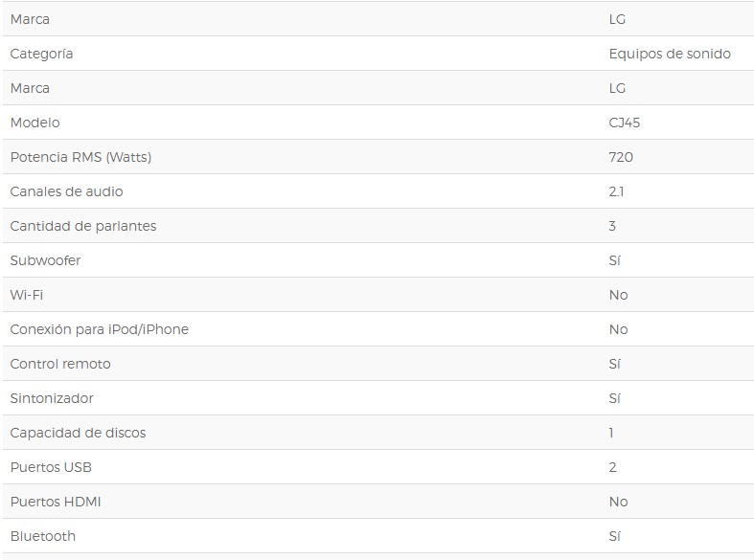The width and height of the screenshot is (754, 560).
Task: Select the 2.1 audio channels value
Action: click(x=616, y=191)
